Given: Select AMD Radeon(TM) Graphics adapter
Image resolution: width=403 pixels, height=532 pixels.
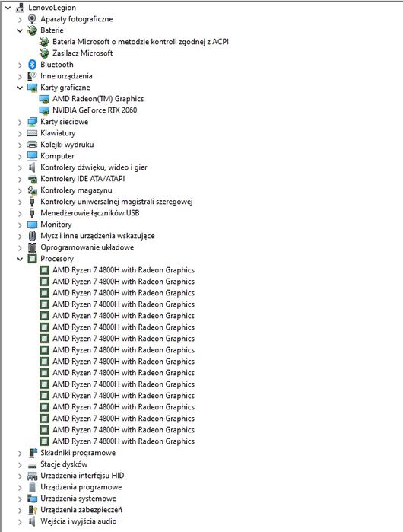Looking at the screenshot, I should 98,99.
